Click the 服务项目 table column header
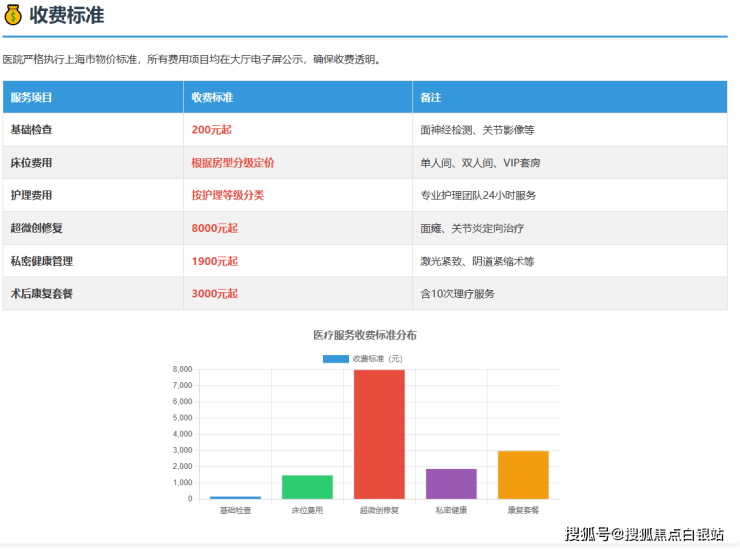The image size is (740, 550). click(x=31, y=98)
